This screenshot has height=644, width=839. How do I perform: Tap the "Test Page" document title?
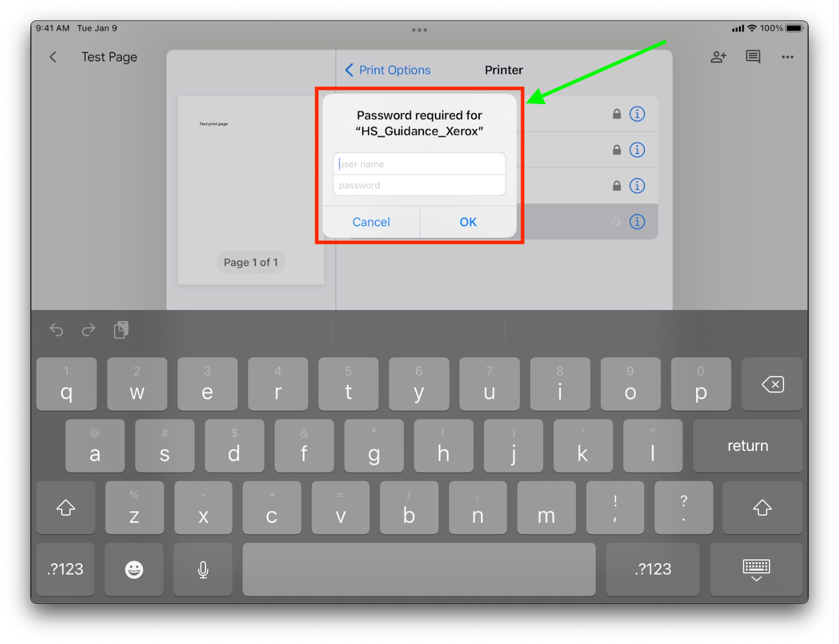click(x=109, y=57)
